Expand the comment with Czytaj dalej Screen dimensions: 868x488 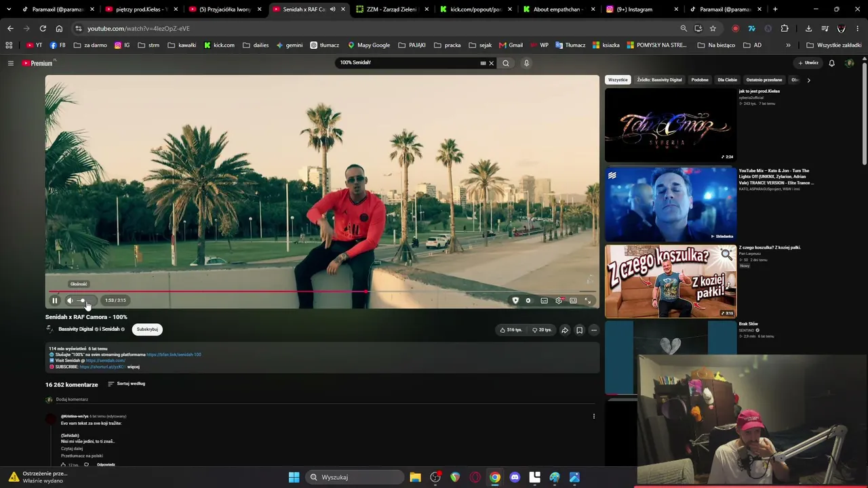pyautogui.click(x=72, y=449)
